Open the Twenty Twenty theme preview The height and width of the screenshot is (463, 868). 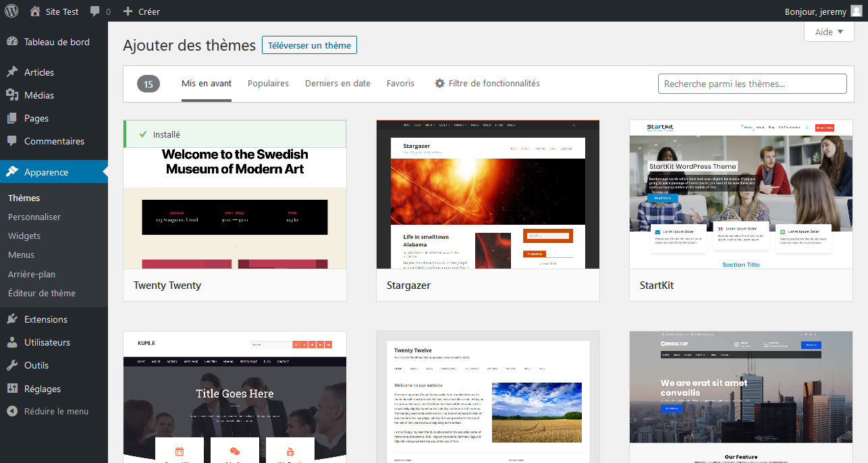[x=235, y=195]
